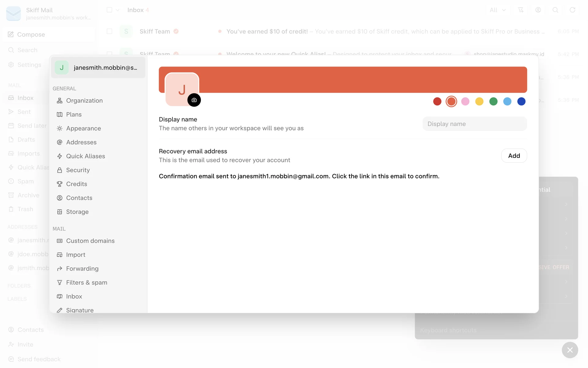
Task: Open Storage settings section
Action: click(x=77, y=212)
